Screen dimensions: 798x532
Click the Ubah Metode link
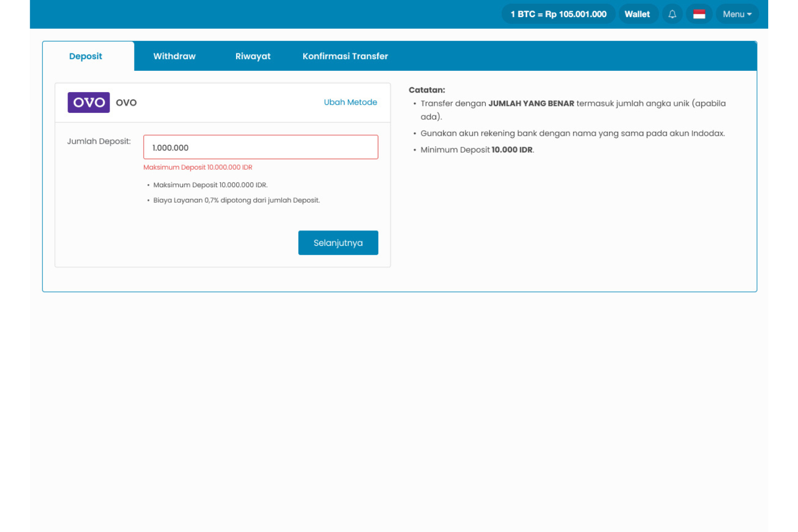351,102
